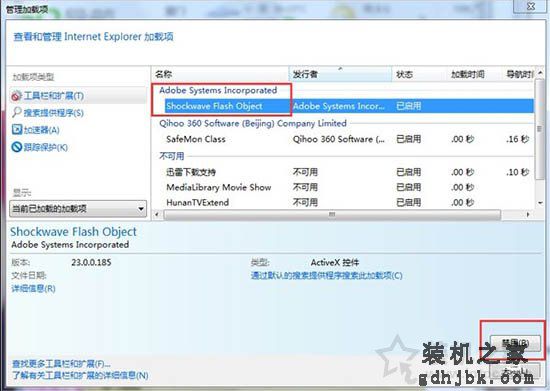Sort list by 导航时间 column header

click(x=519, y=74)
